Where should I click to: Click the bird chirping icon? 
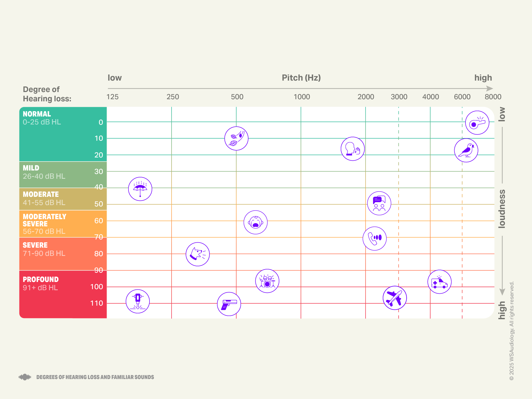[466, 150]
